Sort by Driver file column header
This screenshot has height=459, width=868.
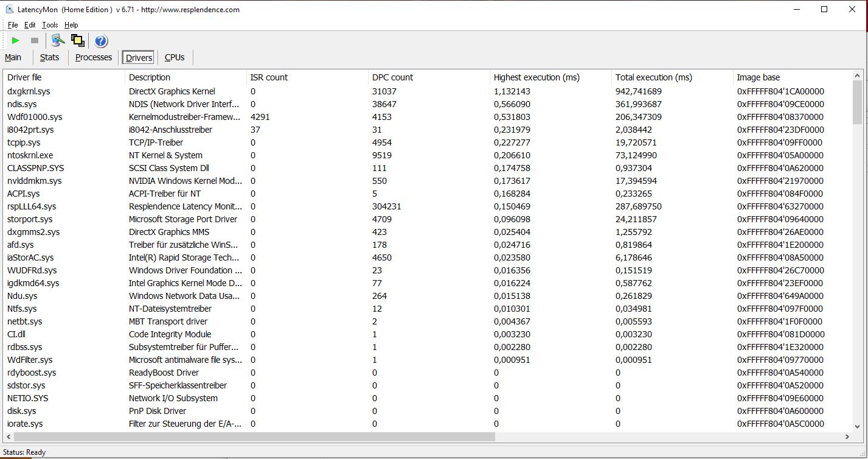point(64,77)
